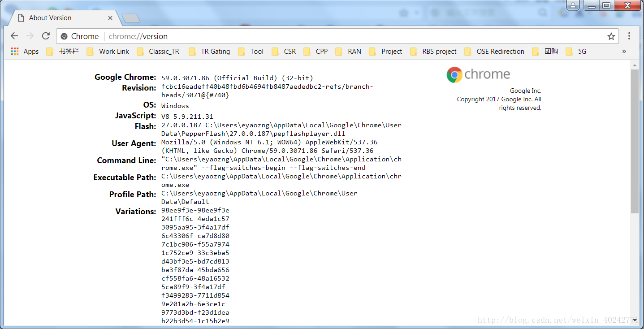Open the 团购 bookmark folder

(x=545, y=52)
